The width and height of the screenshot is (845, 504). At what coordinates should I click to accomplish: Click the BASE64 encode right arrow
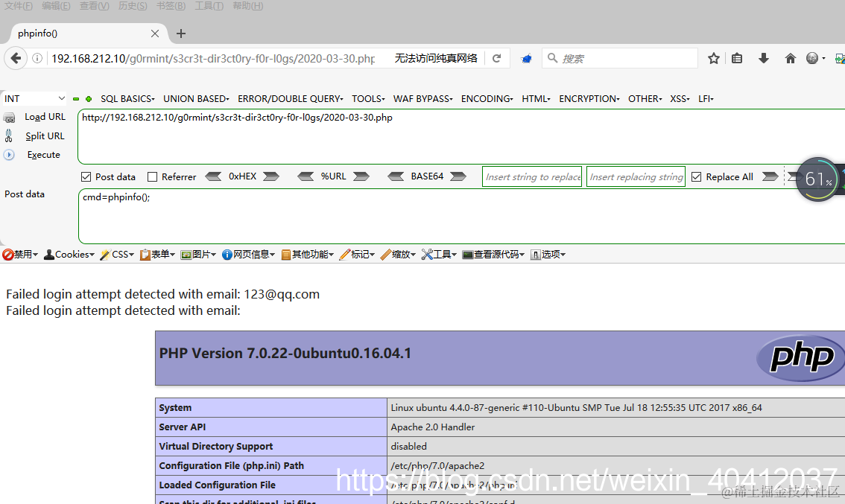pyautogui.click(x=458, y=176)
